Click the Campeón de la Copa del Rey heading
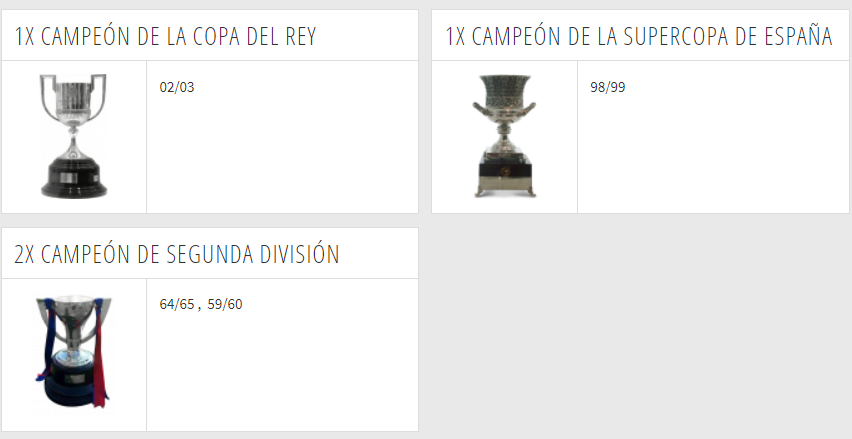Image resolution: width=852 pixels, height=439 pixels. (x=165, y=36)
